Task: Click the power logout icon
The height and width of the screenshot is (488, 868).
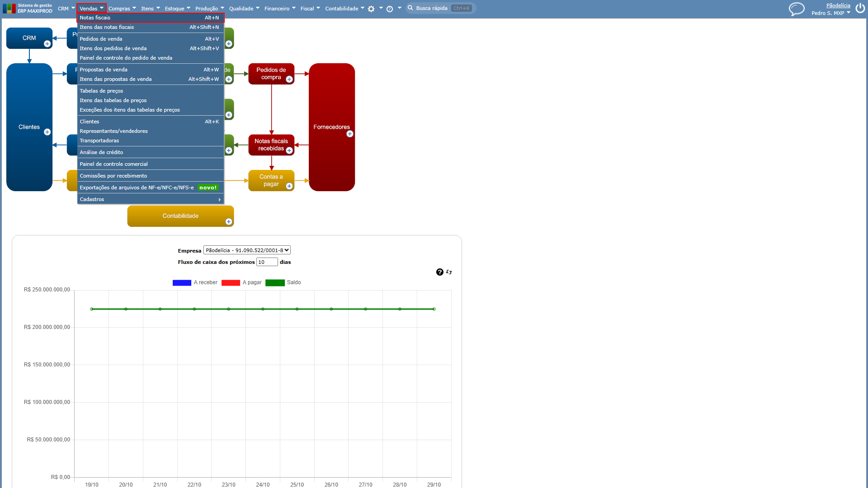Action: point(860,9)
